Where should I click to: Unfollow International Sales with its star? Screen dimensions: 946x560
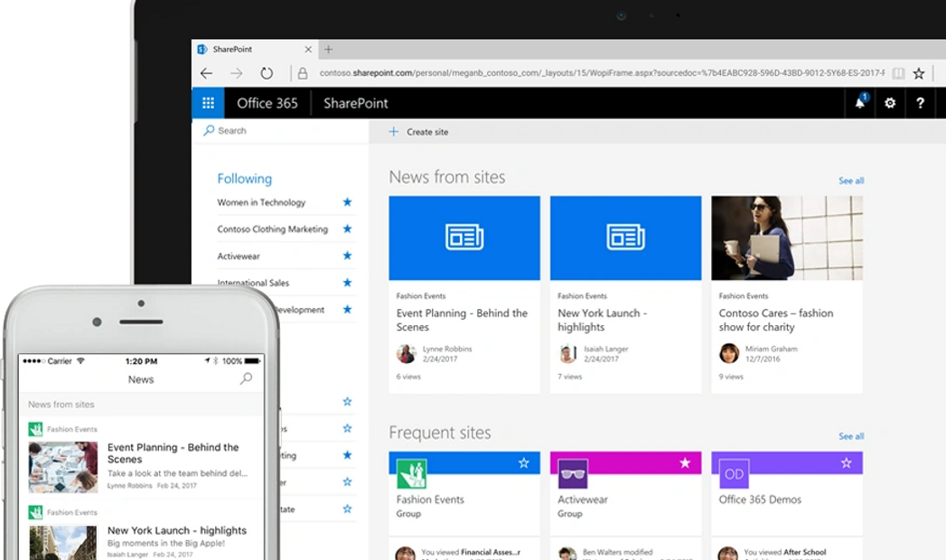click(x=347, y=283)
